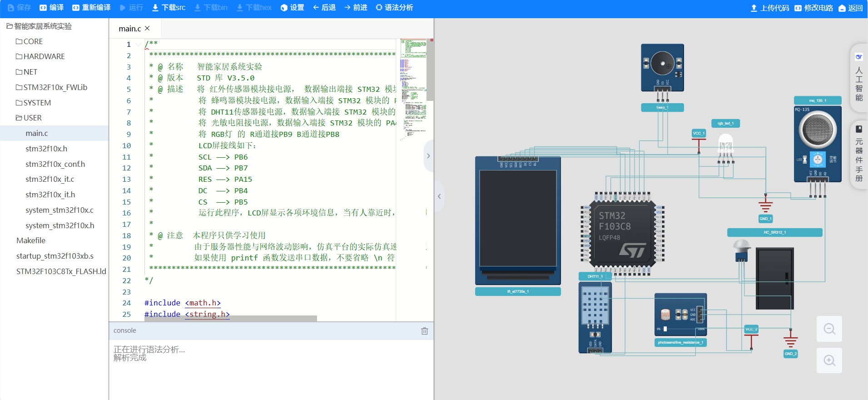Click the left-arrow panel collapse handle
The height and width of the screenshot is (400, 868).
click(x=439, y=196)
